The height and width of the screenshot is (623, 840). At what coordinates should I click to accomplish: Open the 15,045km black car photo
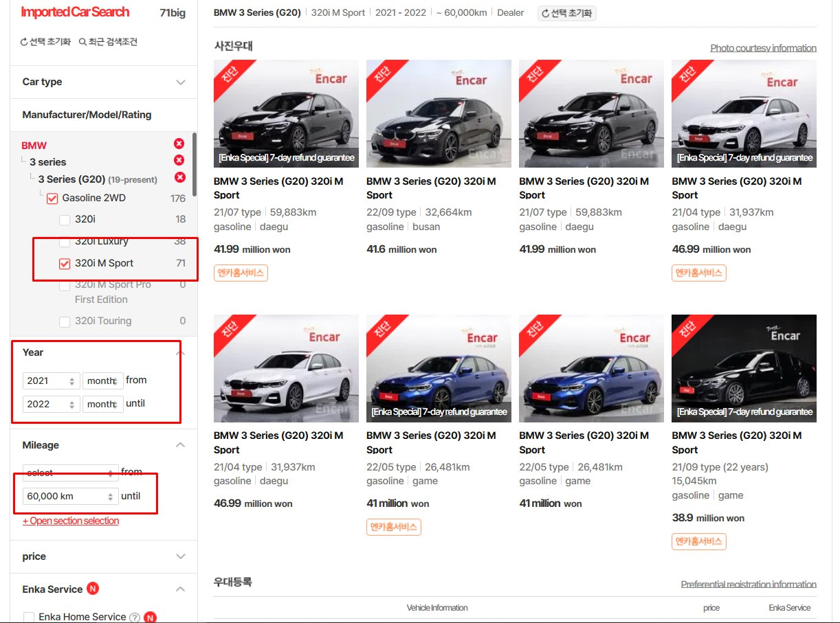point(744,368)
